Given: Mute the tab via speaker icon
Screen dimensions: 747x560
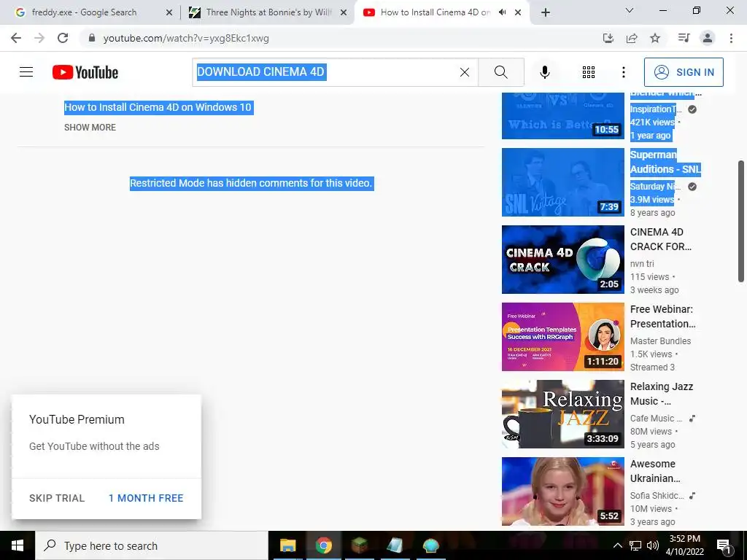Looking at the screenshot, I should pyautogui.click(x=502, y=12).
